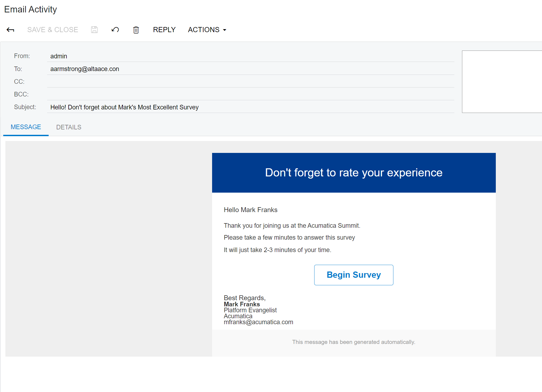The height and width of the screenshot is (392, 542).
Task: Switch to the DETAILS tab
Action: pyautogui.click(x=69, y=127)
